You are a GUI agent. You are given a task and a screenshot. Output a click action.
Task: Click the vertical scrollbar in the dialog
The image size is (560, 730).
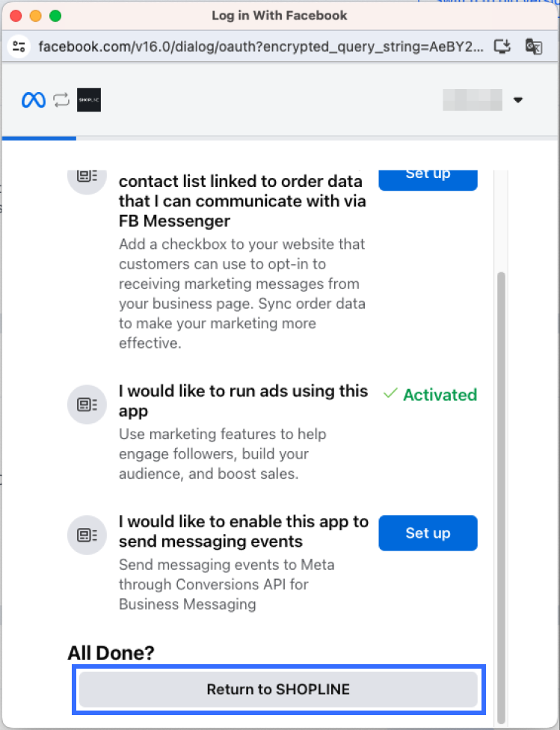(x=501, y=449)
